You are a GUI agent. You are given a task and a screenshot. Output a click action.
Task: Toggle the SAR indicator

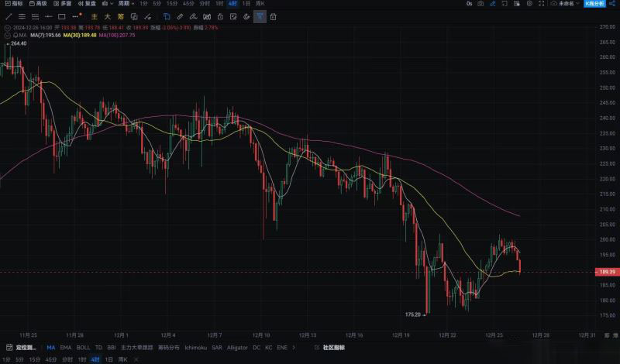coord(217,348)
